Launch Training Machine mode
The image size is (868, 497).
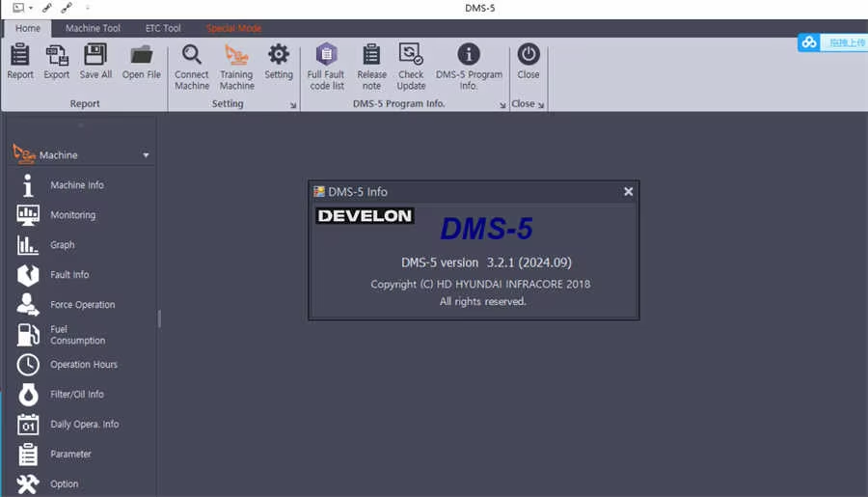pyautogui.click(x=236, y=67)
